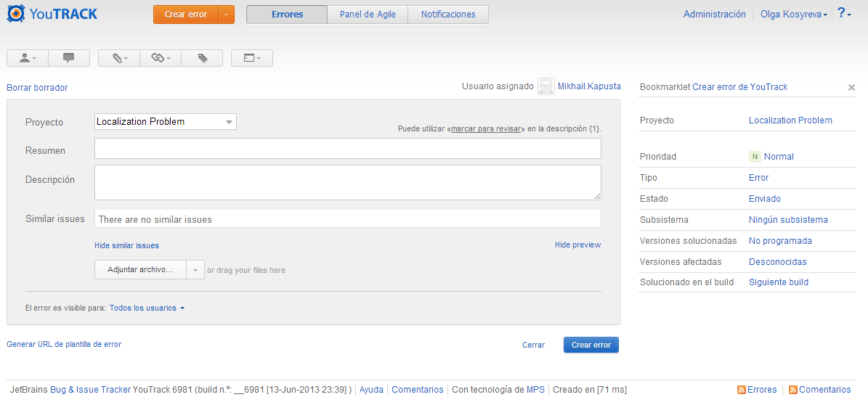
Task: Open the Notificaciones tab
Action: (x=448, y=15)
